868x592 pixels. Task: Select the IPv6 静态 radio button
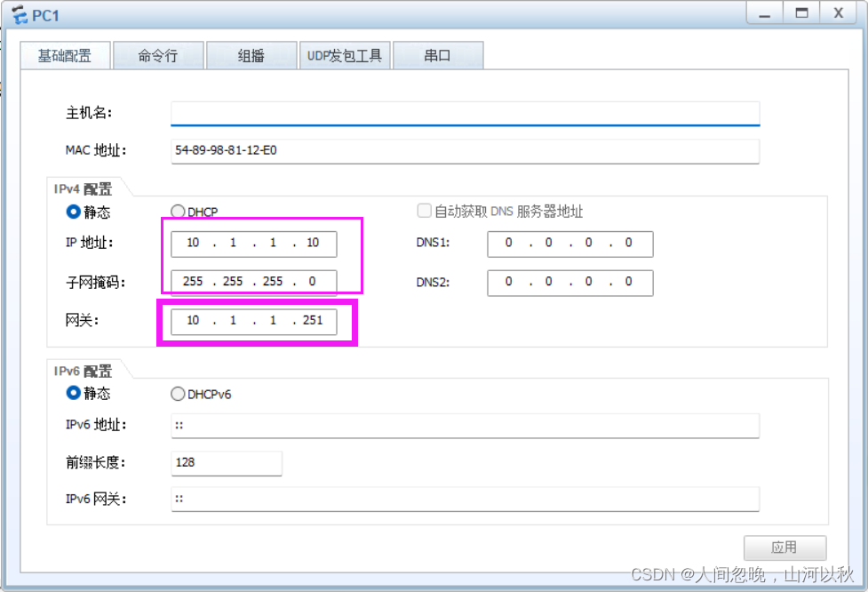[x=73, y=393]
